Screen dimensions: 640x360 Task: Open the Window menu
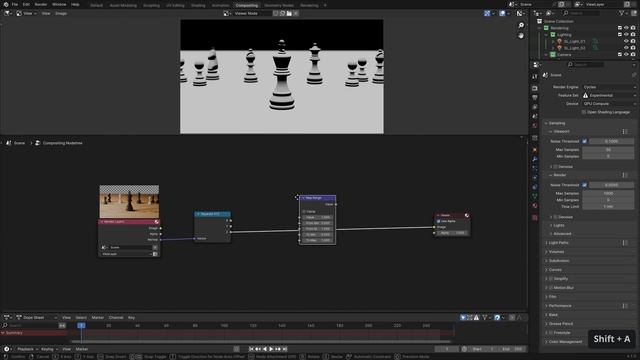coord(59,4)
